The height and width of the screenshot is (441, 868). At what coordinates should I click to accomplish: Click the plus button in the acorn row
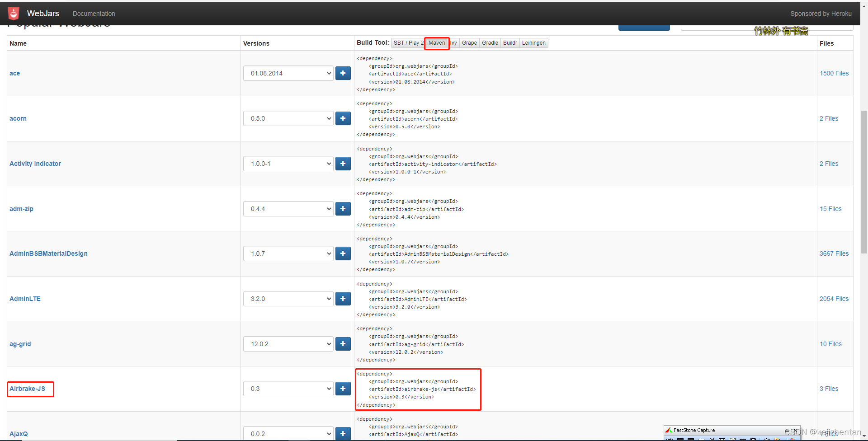click(343, 118)
